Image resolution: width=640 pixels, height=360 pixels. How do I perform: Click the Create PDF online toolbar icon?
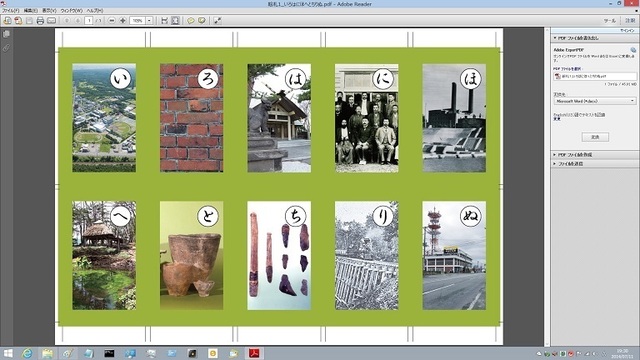tap(7, 20)
